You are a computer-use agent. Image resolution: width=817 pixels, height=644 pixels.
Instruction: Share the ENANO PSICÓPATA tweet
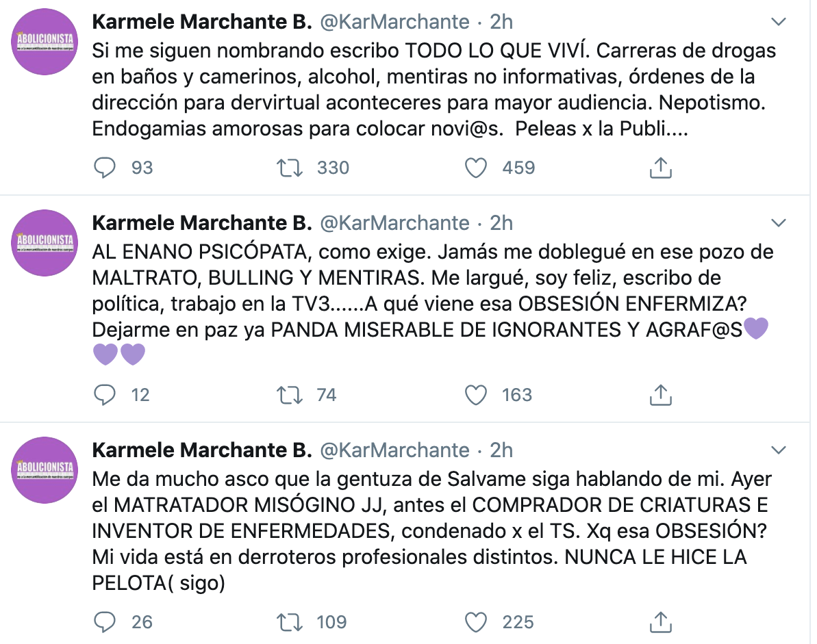click(659, 394)
